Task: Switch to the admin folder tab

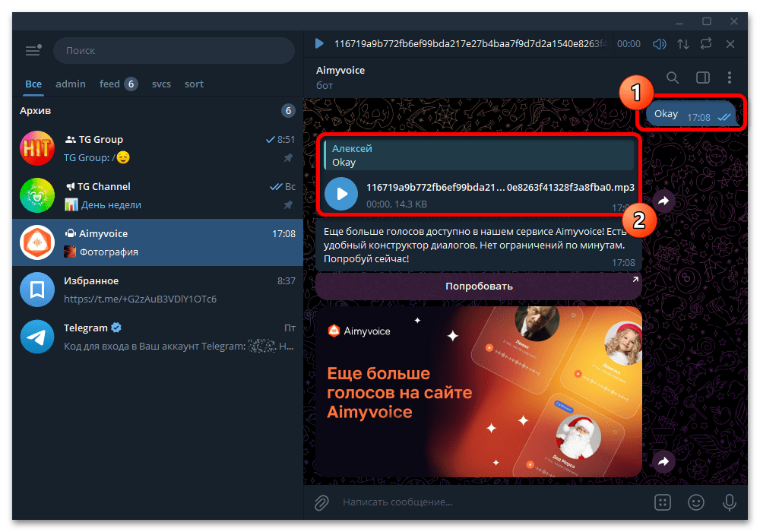Action: pyautogui.click(x=71, y=84)
